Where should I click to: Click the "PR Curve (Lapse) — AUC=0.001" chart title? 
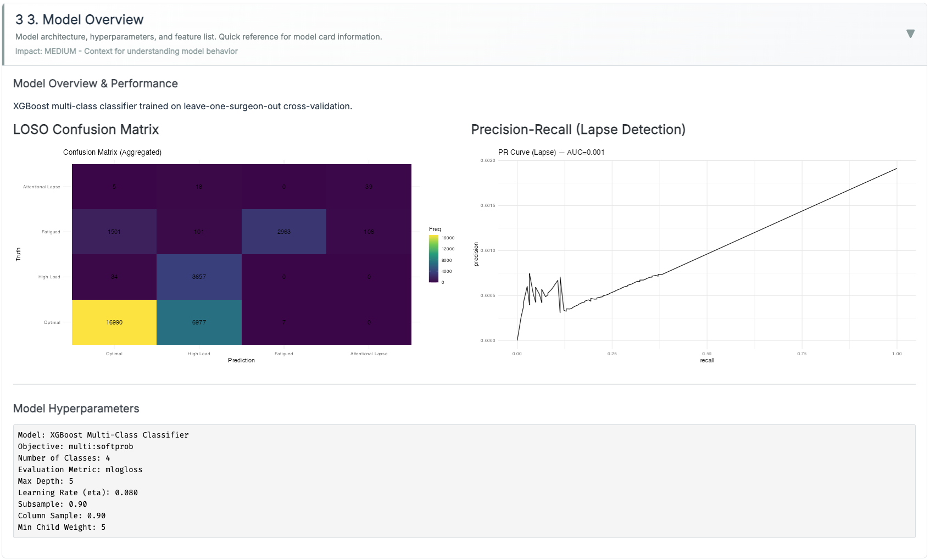(551, 152)
